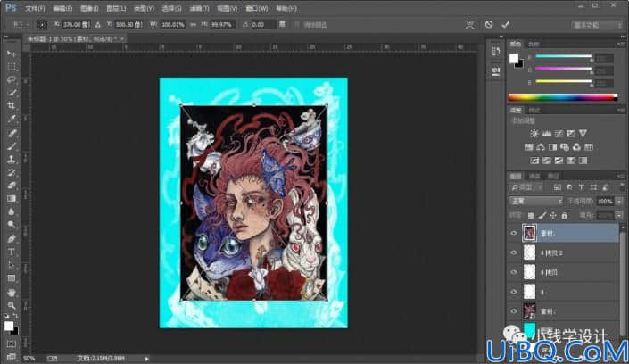This screenshot has width=629, height=364.
Task: Select the Brush tool
Action: pyautogui.click(x=12, y=146)
